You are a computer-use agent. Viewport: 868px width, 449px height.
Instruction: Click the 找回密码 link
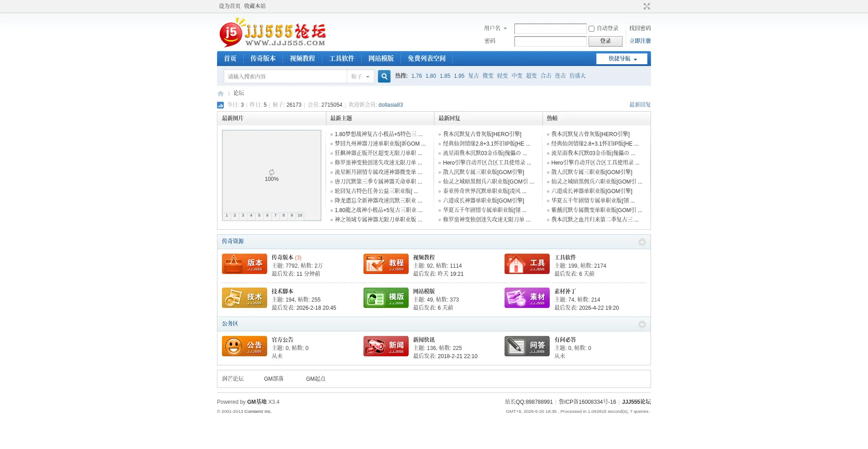point(640,28)
